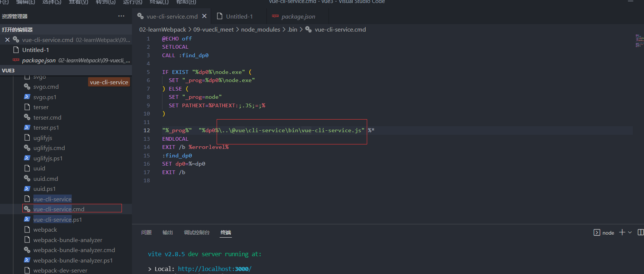This screenshot has height=274, width=644.
Task: Open the 编辑(E) menu
Action: click(x=26, y=2)
